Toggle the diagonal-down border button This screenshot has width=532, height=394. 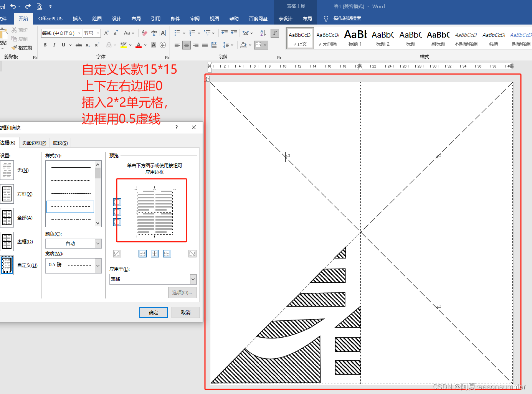tap(192, 254)
